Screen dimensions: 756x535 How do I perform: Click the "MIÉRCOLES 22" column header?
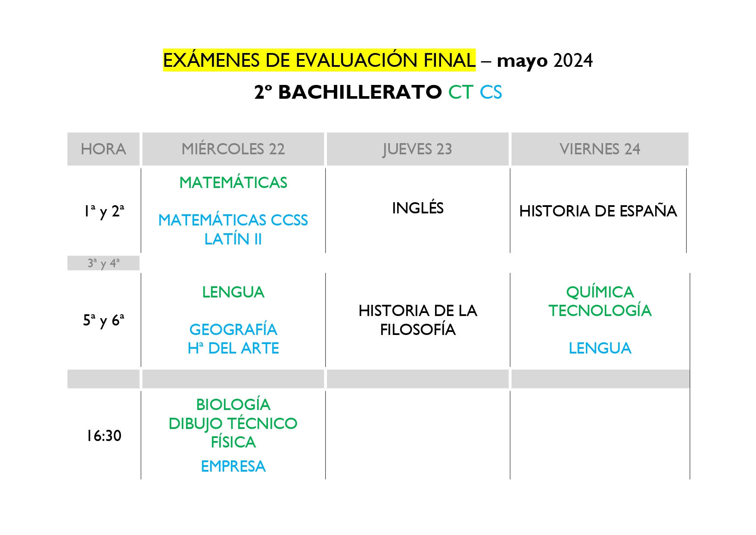(x=233, y=149)
